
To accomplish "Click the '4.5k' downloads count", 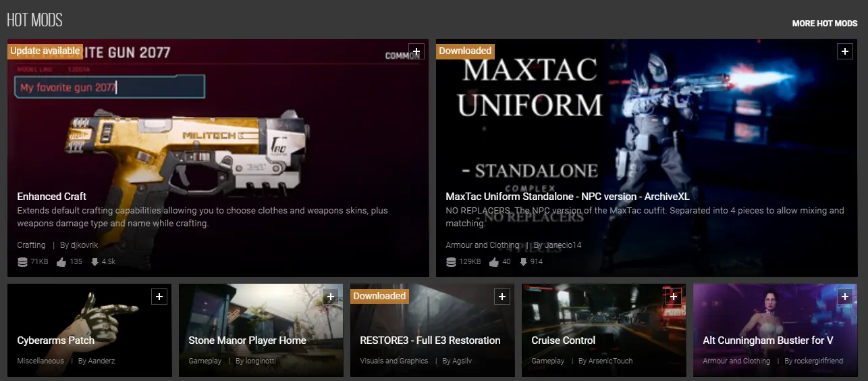I will 108,261.
